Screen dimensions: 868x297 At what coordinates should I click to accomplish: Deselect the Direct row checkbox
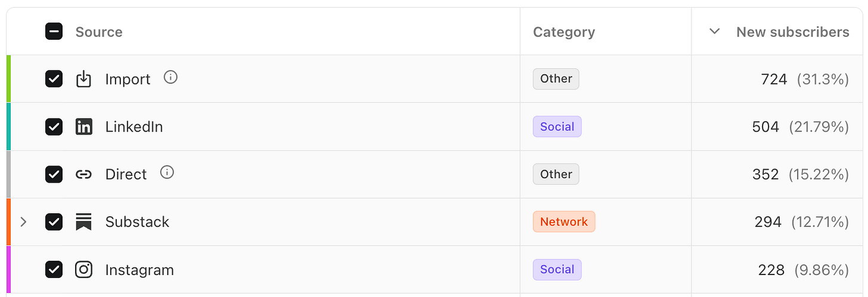click(54, 174)
